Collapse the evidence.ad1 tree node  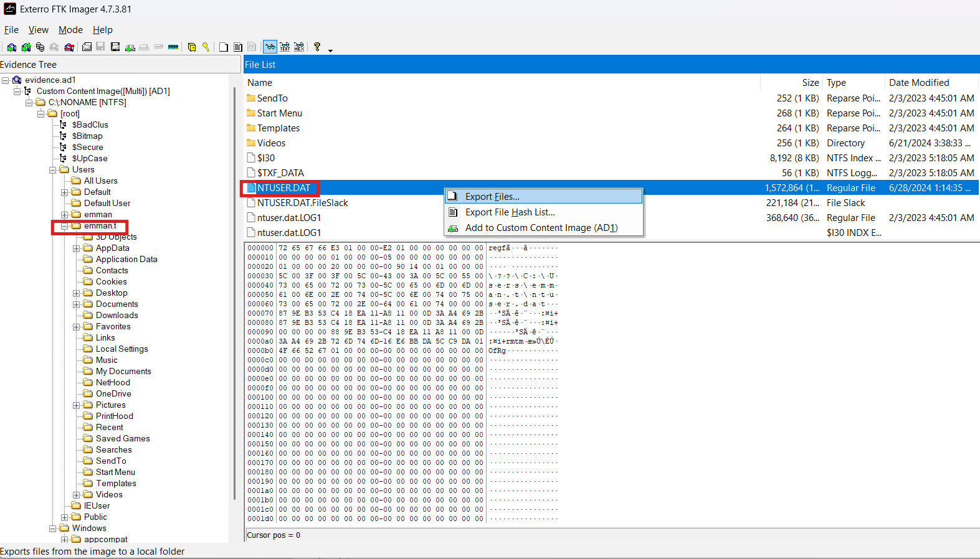click(x=5, y=80)
